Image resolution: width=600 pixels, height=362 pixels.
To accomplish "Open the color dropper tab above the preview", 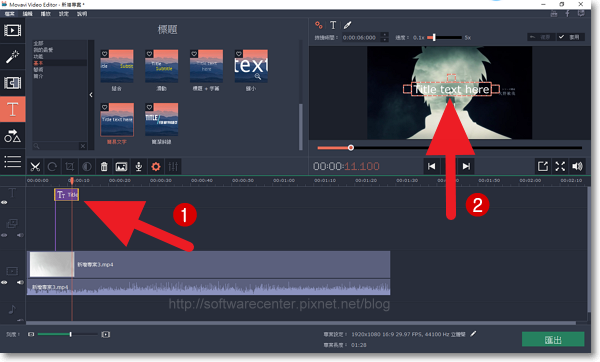I will coord(347,25).
